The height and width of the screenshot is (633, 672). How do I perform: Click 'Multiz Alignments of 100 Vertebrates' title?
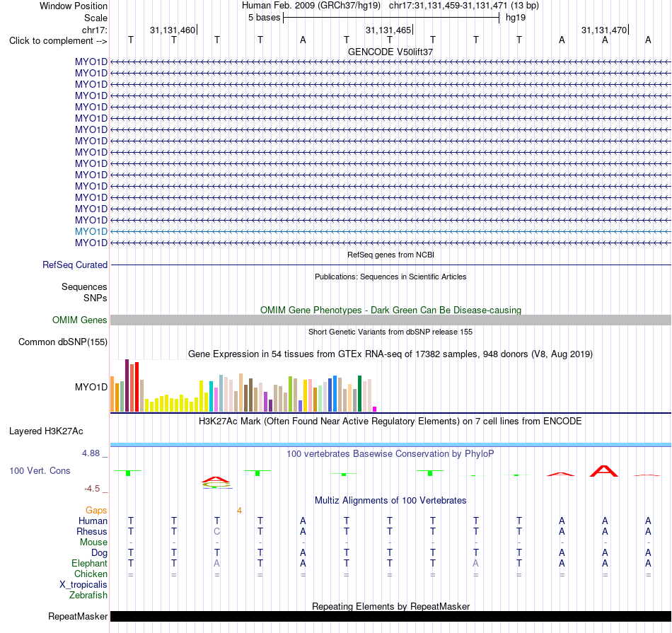(x=390, y=500)
